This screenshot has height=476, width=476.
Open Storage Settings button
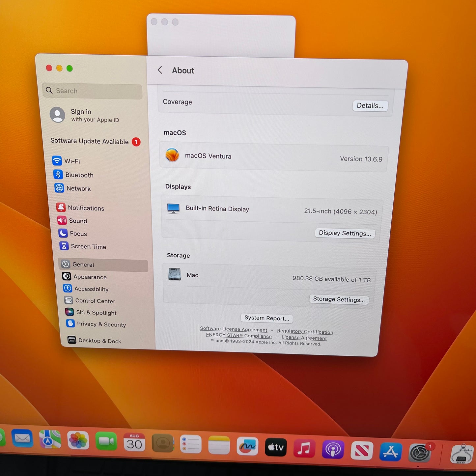tap(339, 299)
